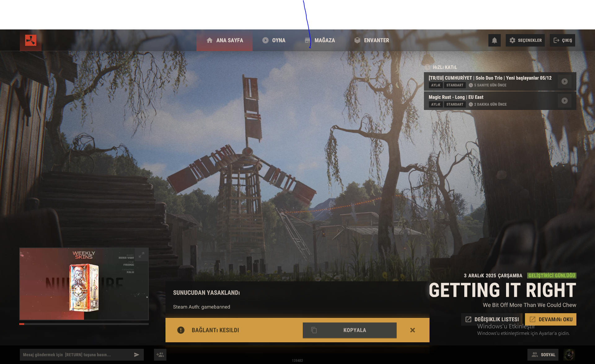Click the HIZLI KATIL quick join label
Screen dimensions: 595x364
click(x=445, y=67)
